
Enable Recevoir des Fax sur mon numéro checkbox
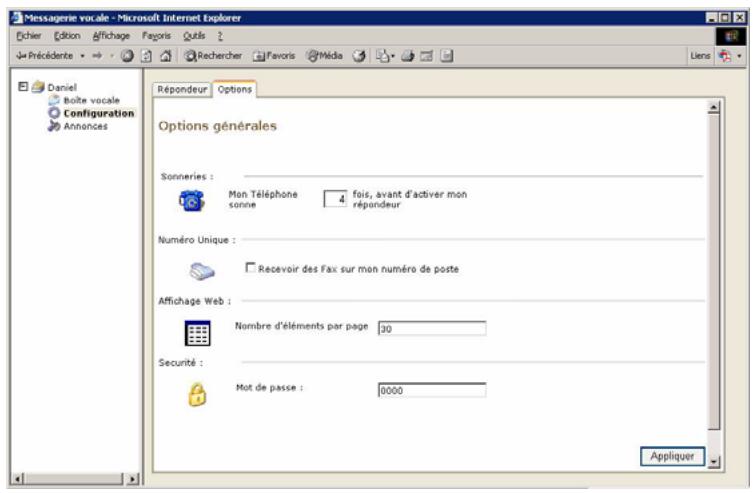point(250,267)
